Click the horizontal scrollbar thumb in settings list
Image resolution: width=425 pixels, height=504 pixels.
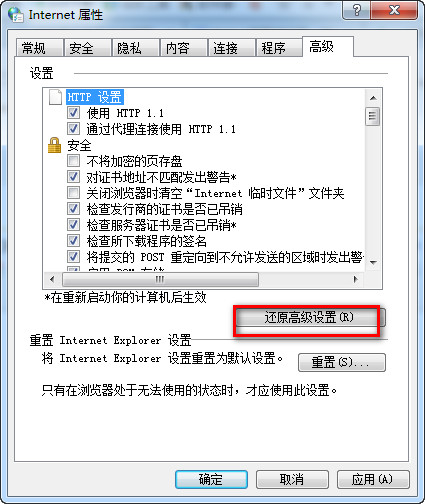coord(160,279)
